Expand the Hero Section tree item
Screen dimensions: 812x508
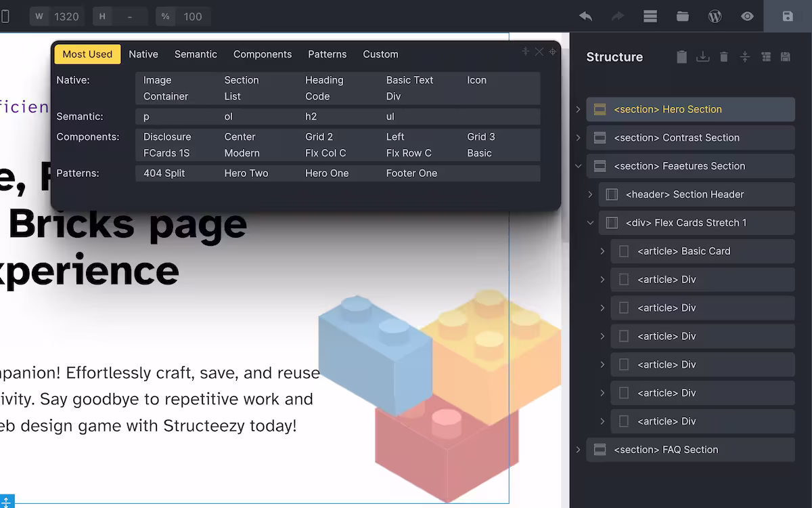pos(578,109)
